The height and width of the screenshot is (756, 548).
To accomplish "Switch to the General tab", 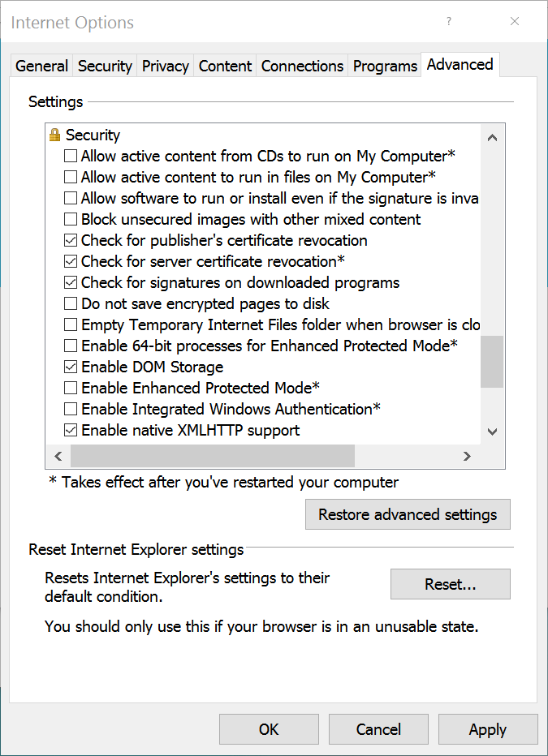I will pos(41,67).
